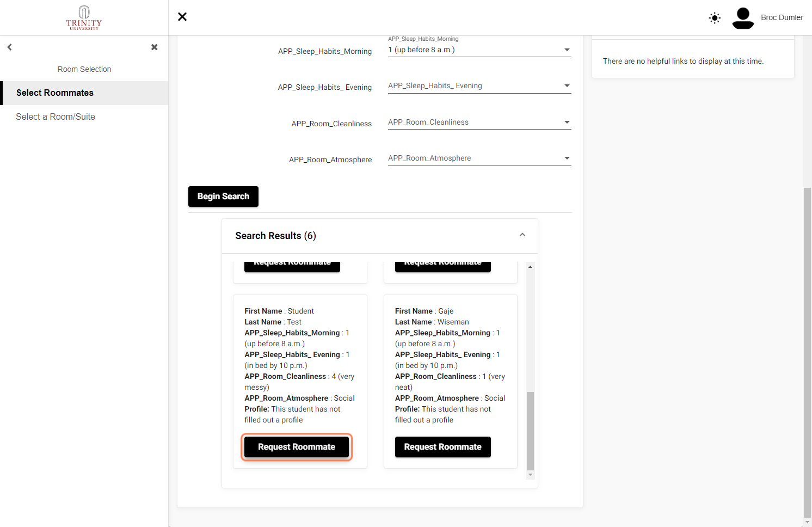
Task: Toggle the brightness theme sun icon
Action: point(715,18)
